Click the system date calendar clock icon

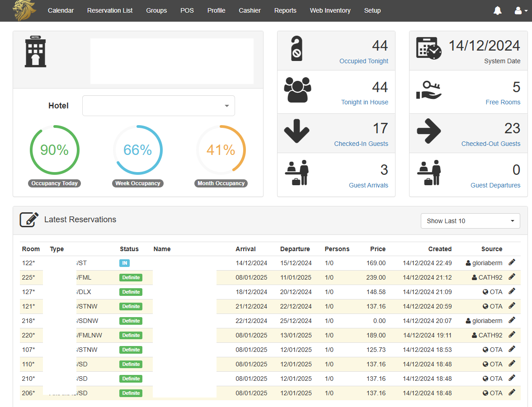[x=428, y=48]
